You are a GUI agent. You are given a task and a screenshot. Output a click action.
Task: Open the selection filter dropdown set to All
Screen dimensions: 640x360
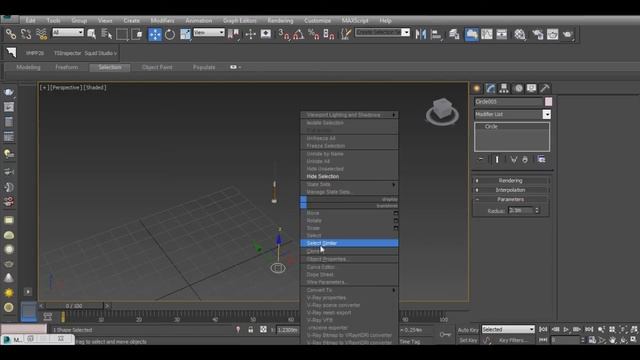(68, 32)
